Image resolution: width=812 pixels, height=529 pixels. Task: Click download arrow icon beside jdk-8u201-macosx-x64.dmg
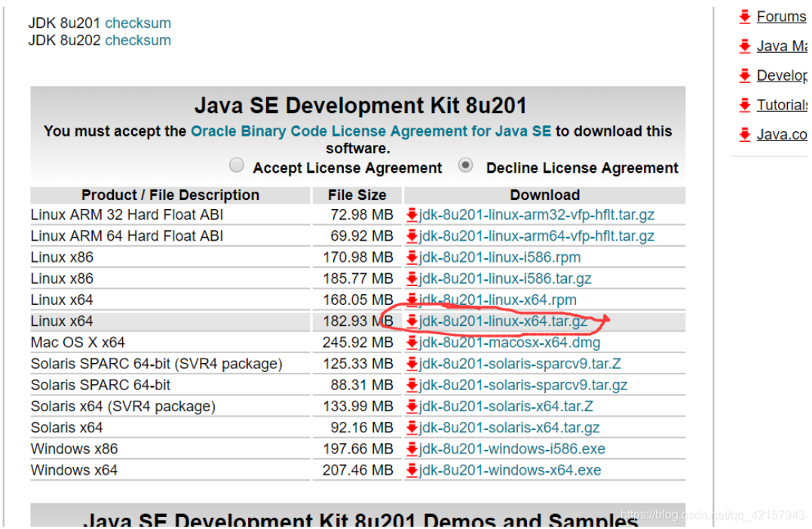pyautogui.click(x=412, y=343)
